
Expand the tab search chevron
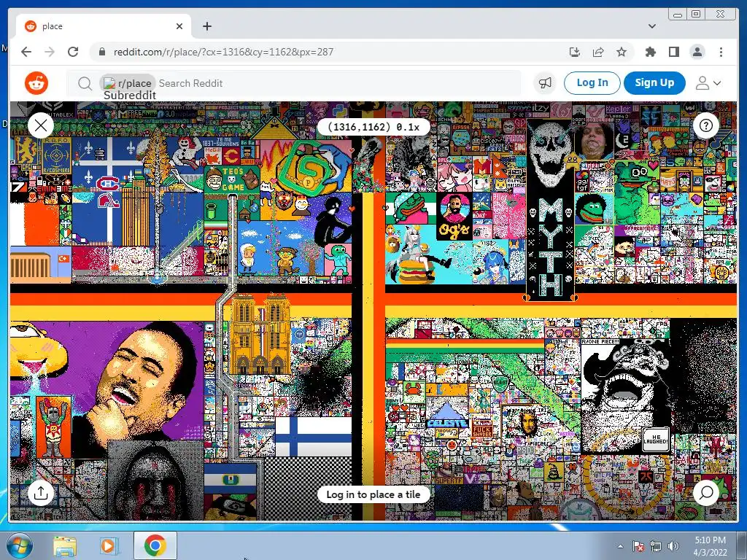tap(652, 26)
